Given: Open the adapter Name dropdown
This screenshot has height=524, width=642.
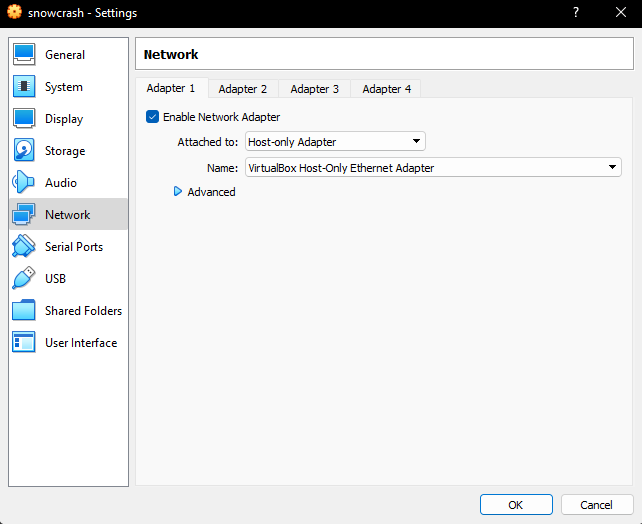Looking at the screenshot, I should pyautogui.click(x=433, y=167).
